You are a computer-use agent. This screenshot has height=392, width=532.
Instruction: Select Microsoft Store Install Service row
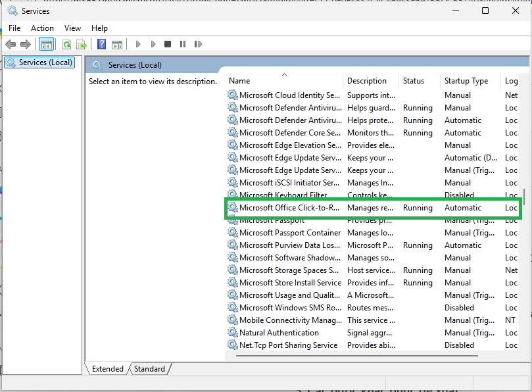click(x=373, y=283)
